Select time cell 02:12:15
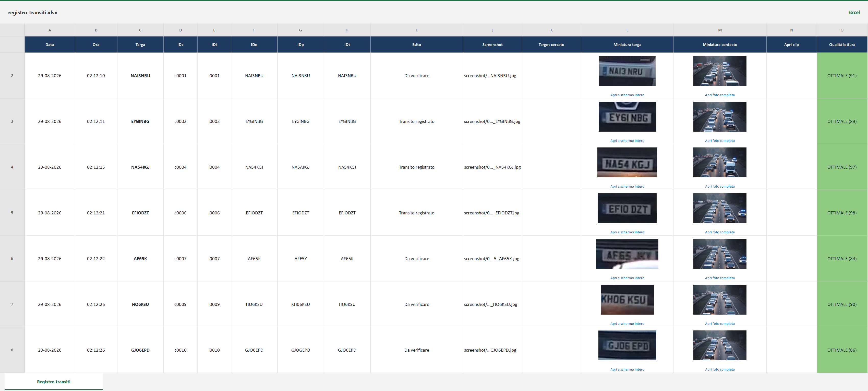Screen dimensions: 868x391 point(96,167)
